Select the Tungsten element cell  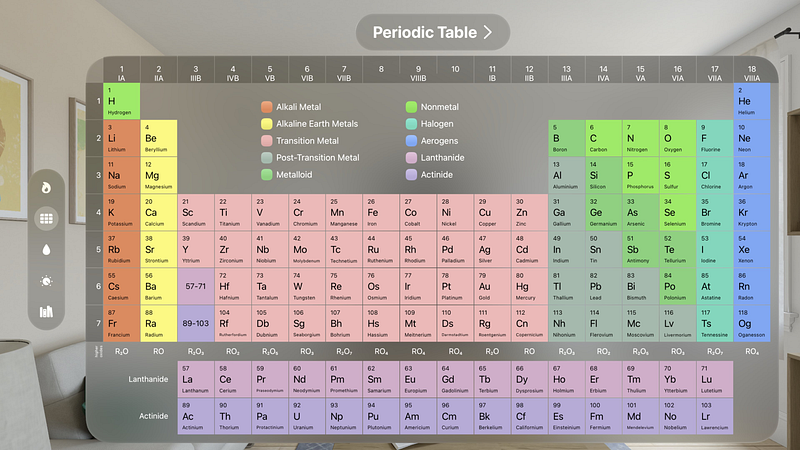click(x=307, y=286)
